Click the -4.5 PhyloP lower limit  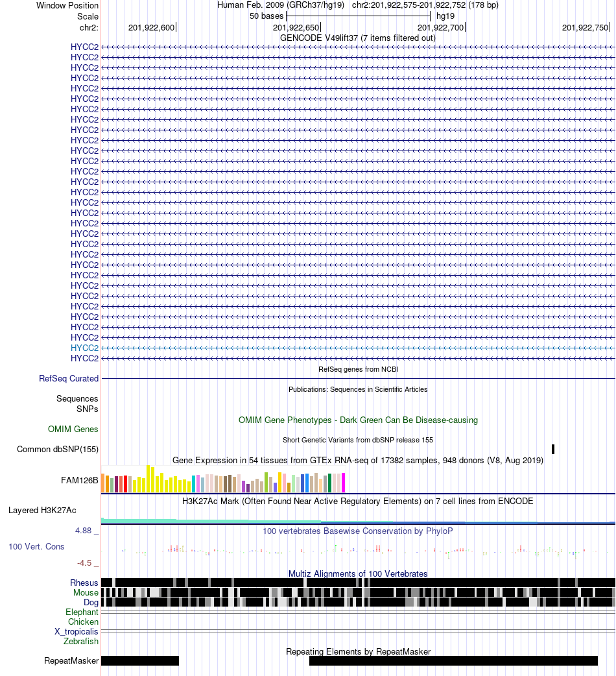click(88, 563)
